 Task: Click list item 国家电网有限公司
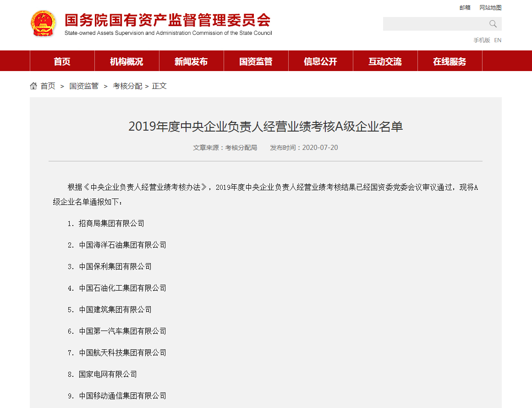click(x=108, y=374)
